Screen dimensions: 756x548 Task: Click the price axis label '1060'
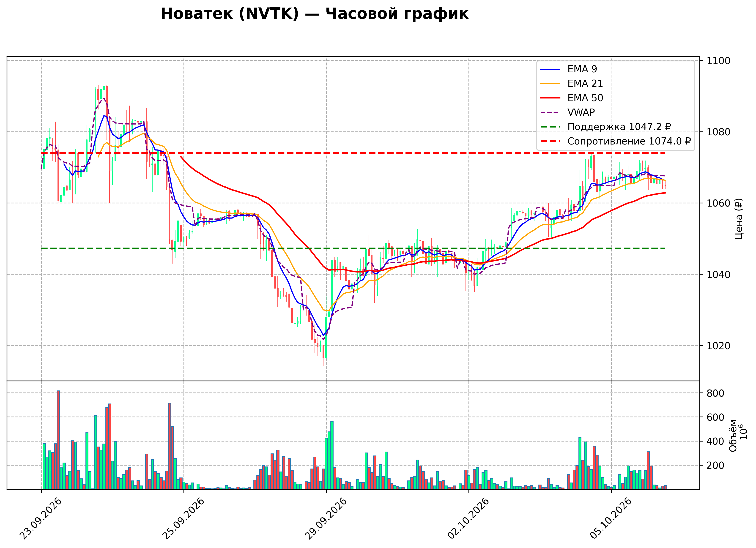click(x=719, y=203)
